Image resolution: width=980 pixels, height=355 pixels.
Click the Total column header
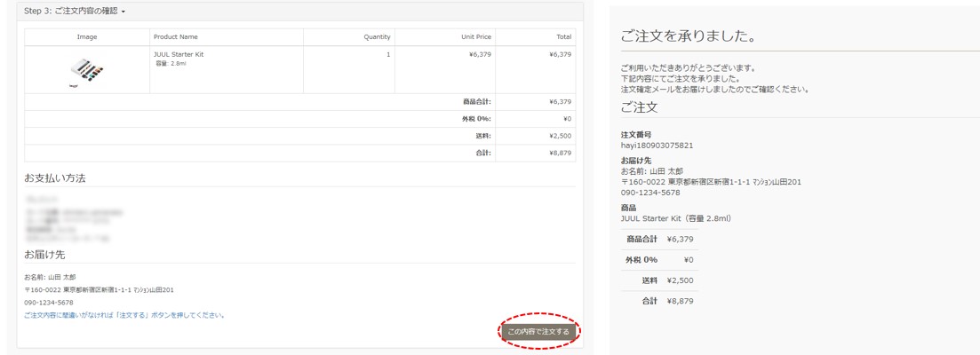click(x=563, y=37)
